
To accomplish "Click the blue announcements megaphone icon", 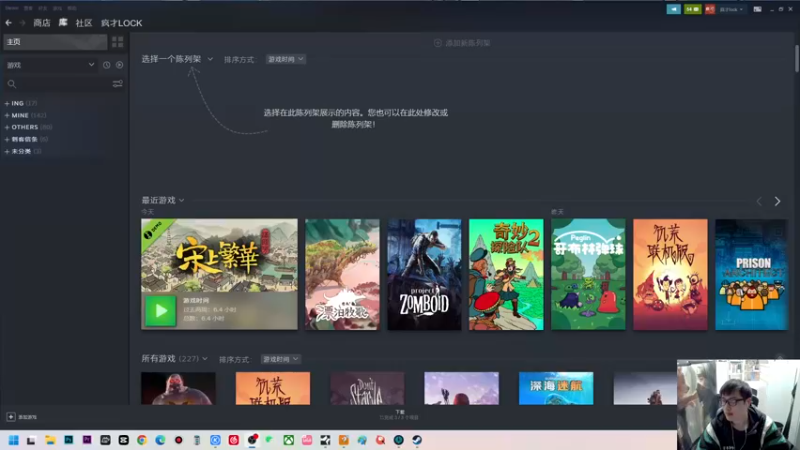I will click(x=673, y=9).
